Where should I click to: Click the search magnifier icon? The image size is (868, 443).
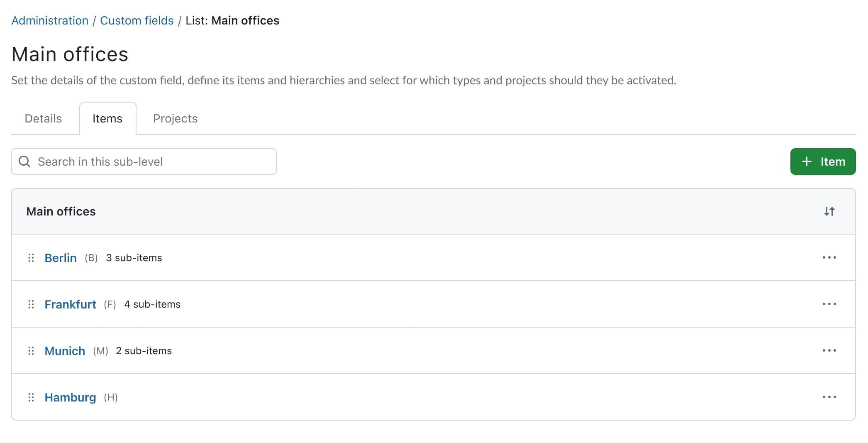(x=24, y=162)
